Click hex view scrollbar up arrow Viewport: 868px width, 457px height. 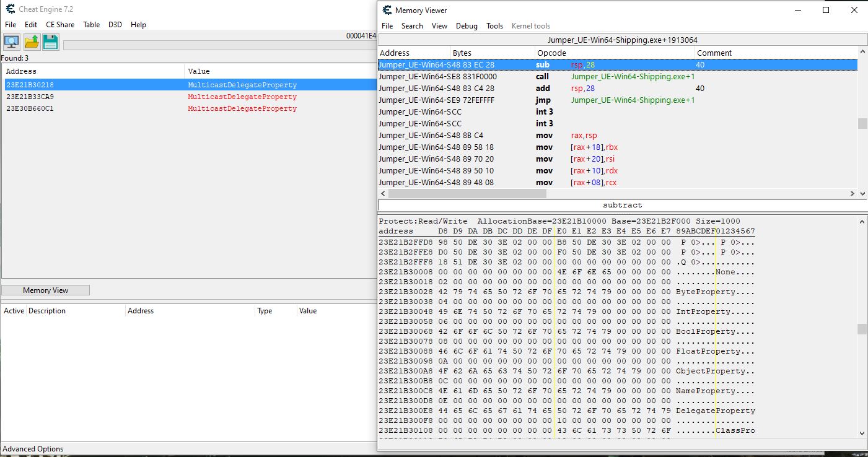pyautogui.click(x=862, y=222)
